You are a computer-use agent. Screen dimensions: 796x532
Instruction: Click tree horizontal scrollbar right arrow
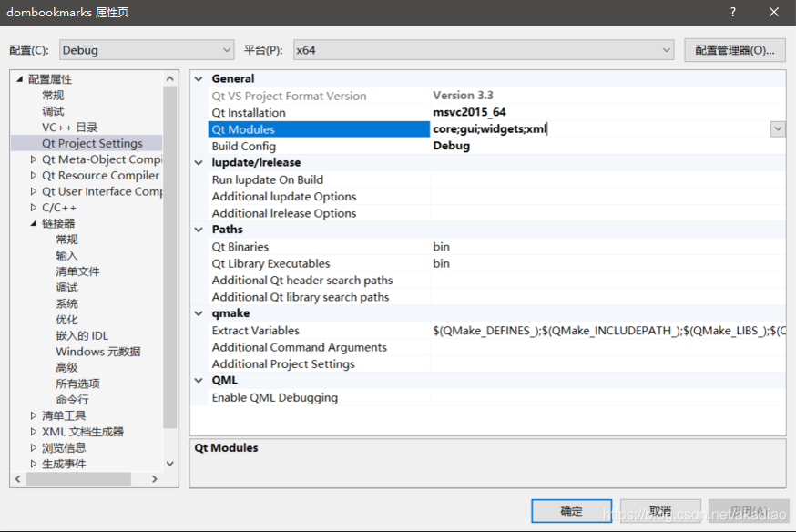click(x=154, y=478)
